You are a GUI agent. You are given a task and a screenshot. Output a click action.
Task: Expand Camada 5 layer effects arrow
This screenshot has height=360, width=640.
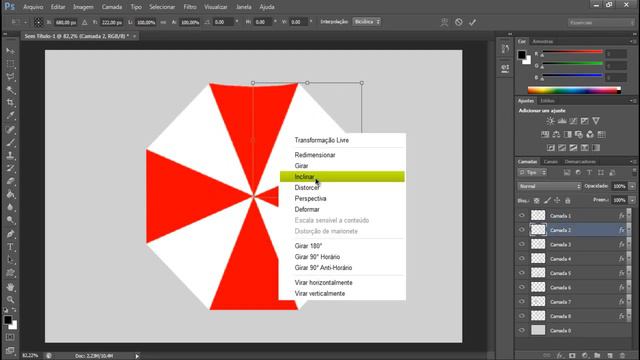tap(629, 273)
